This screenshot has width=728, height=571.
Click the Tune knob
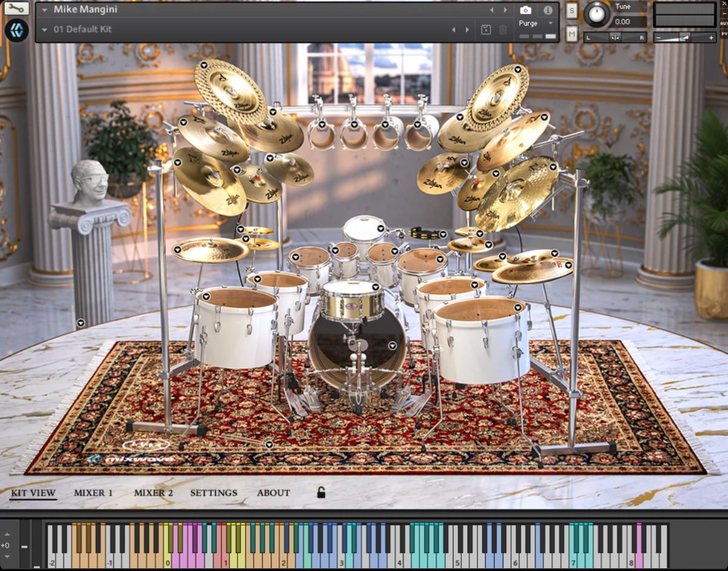point(598,14)
